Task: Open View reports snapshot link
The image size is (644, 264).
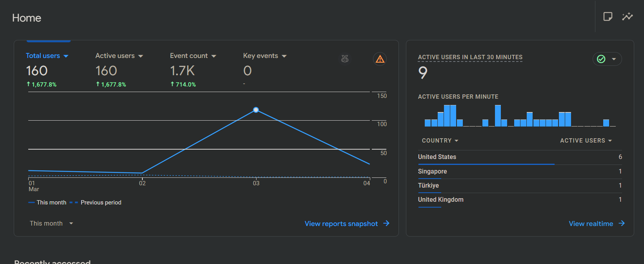Action: coord(341,224)
